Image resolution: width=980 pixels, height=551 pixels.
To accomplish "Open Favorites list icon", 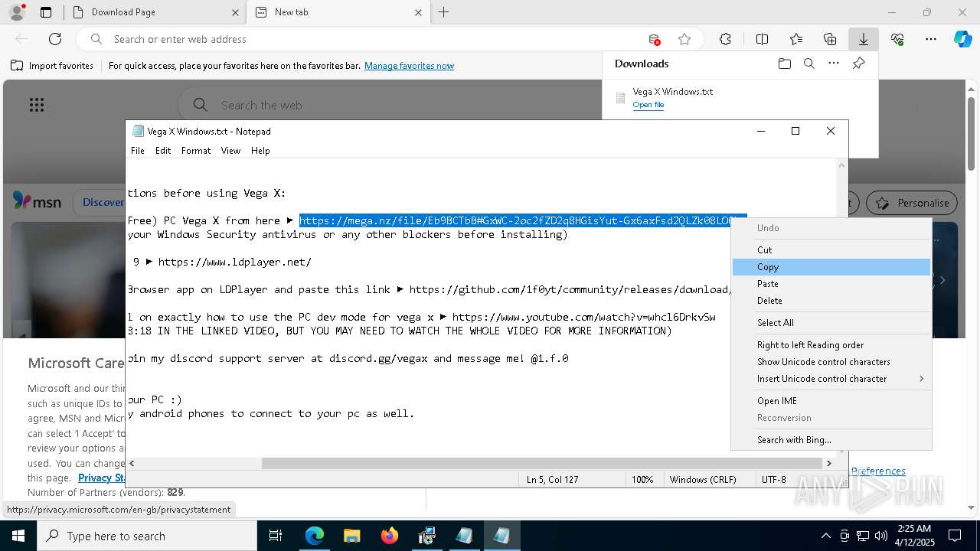I will click(796, 39).
